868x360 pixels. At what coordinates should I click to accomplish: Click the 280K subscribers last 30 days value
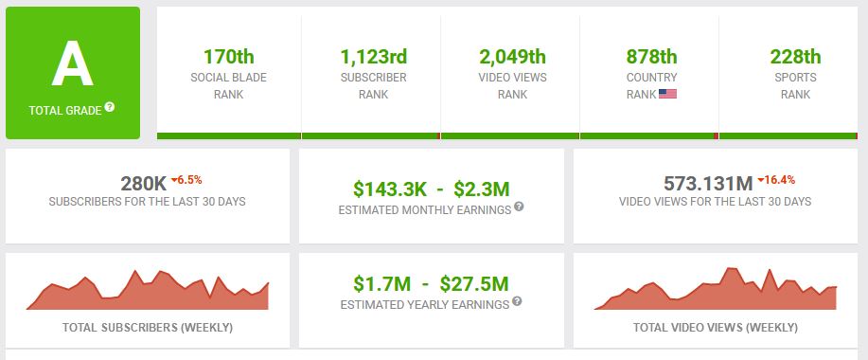[x=144, y=184]
